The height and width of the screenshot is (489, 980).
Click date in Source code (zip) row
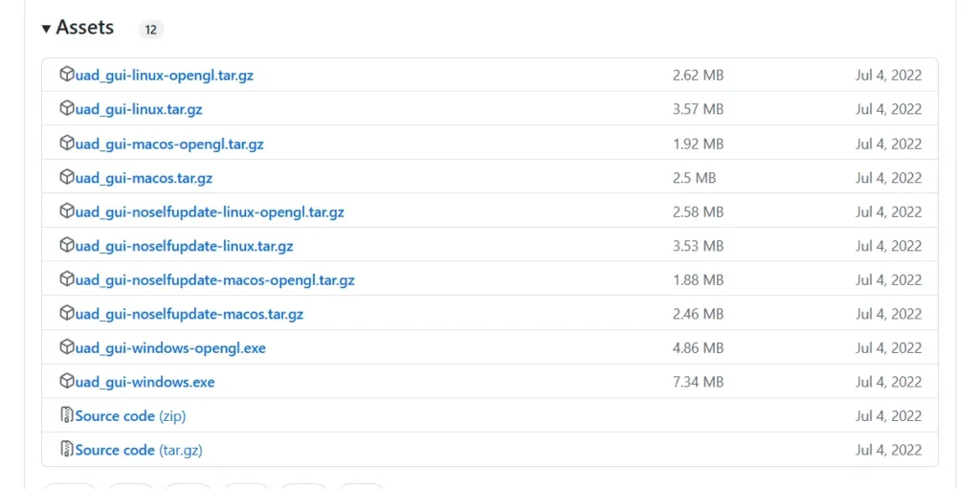[889, 416]
